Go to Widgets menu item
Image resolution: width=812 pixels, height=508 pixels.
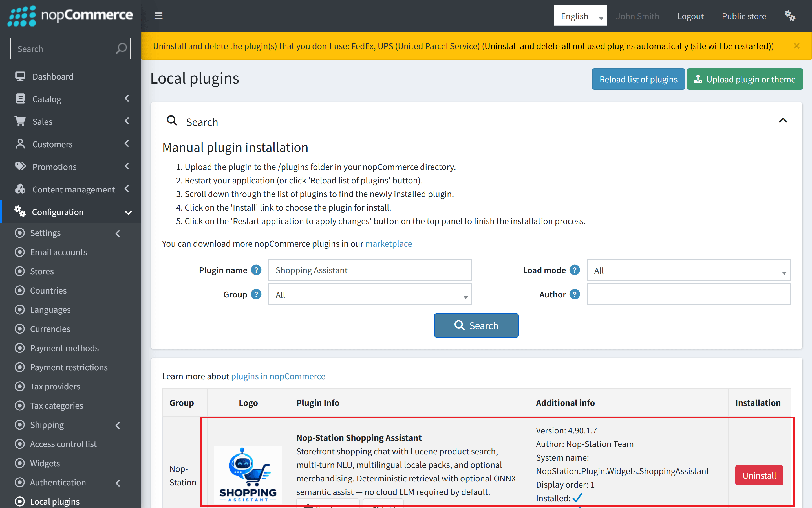point(45,463)
